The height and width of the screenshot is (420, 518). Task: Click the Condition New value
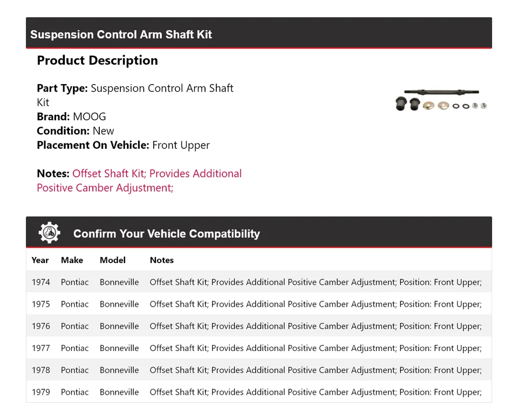(x=103, y=130)
